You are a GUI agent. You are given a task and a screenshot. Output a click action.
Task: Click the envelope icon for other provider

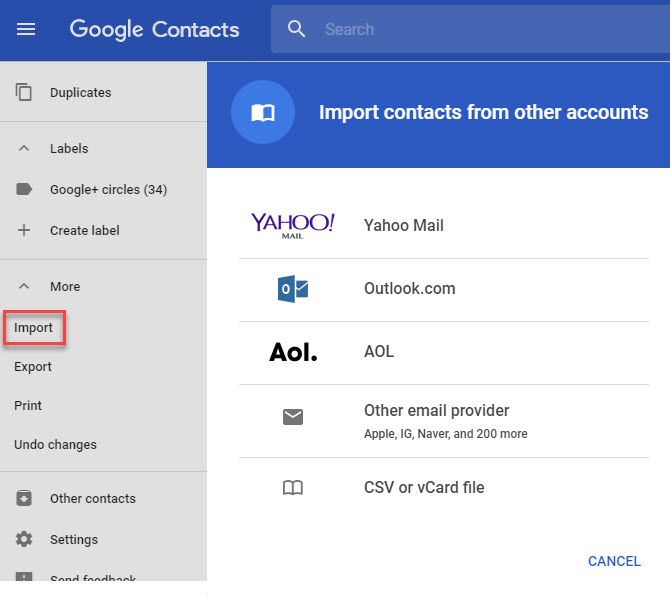point(292,418)
